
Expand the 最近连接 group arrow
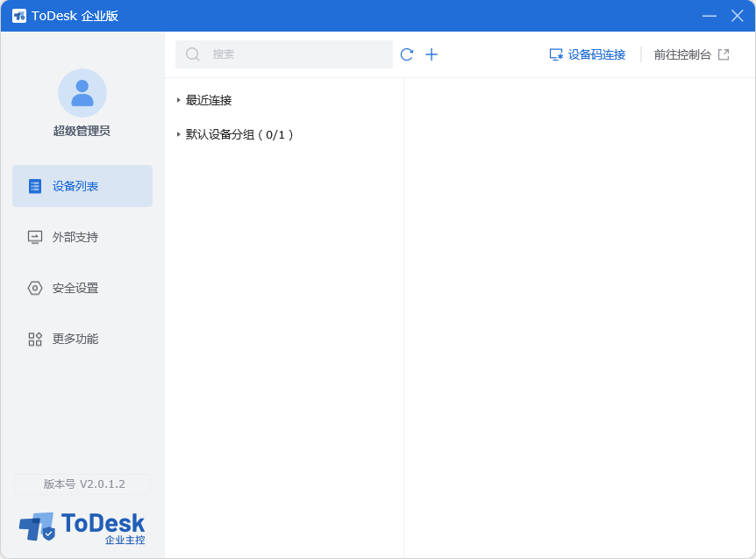(x=178, y=100)
